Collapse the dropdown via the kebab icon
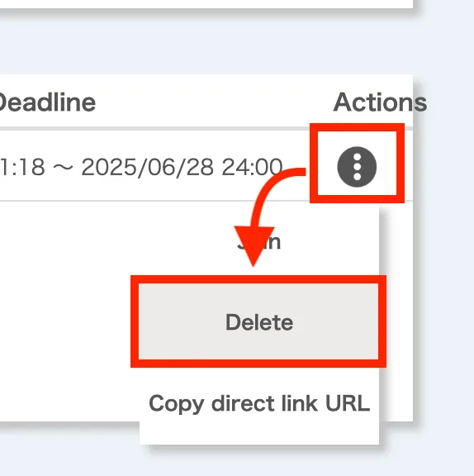Screen dimensions: 474x476 click(357, 167)
